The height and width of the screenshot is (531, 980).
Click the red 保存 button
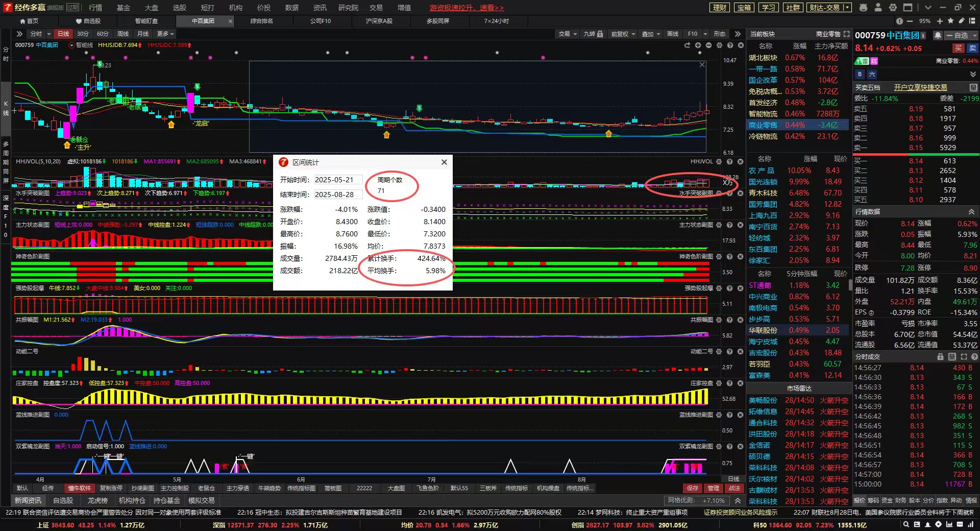[693, 488]
